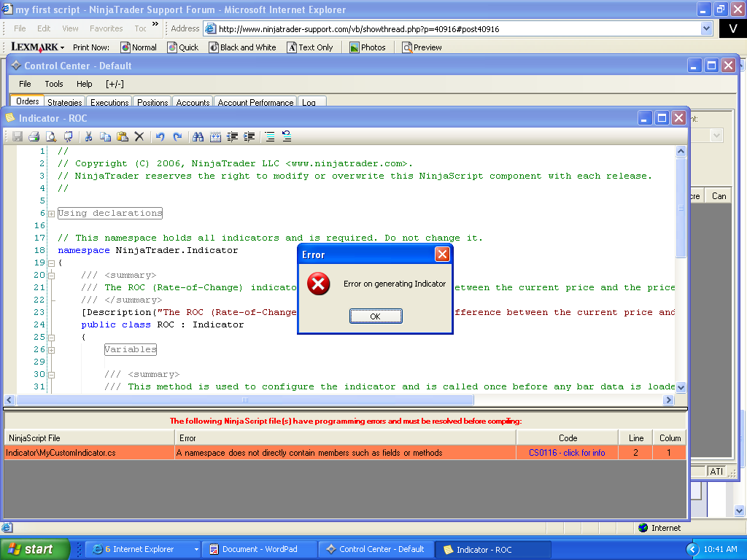747x560 pixels.
Task: Click the Uncomment Selection icon
Action: (x=287, y=136)
